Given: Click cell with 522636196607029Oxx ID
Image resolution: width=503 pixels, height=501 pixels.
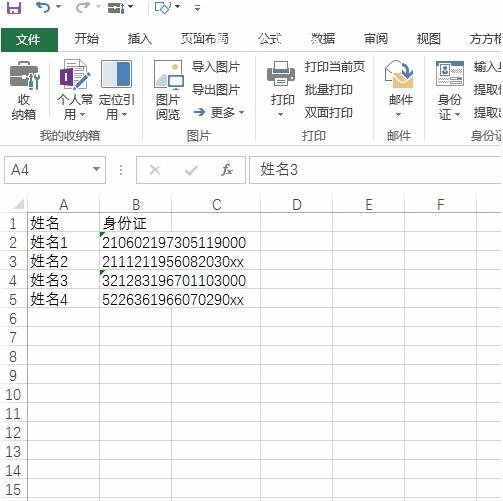Looking at the screenshot, I should click(136, 299).
